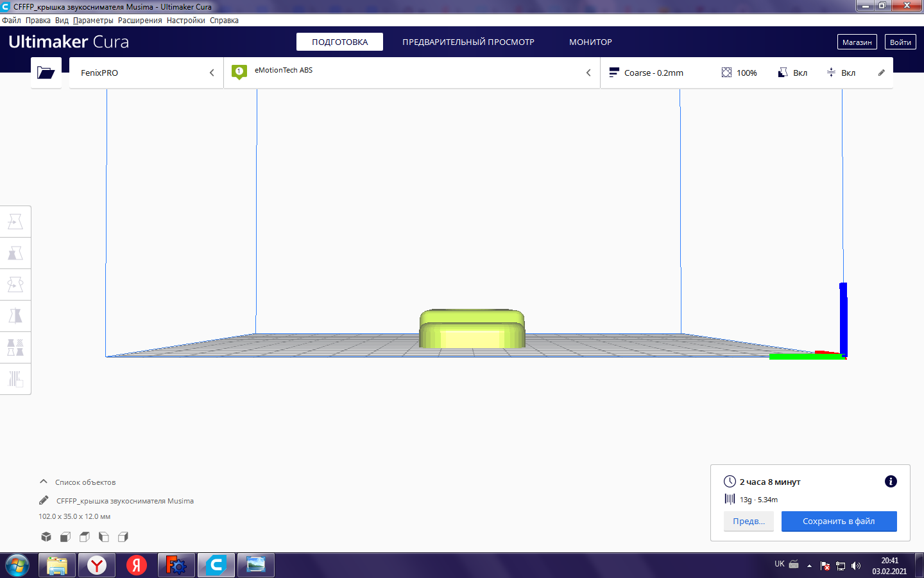
Task: Click the layer profile icon beside Coarse
Action: (x=614, y=73)
